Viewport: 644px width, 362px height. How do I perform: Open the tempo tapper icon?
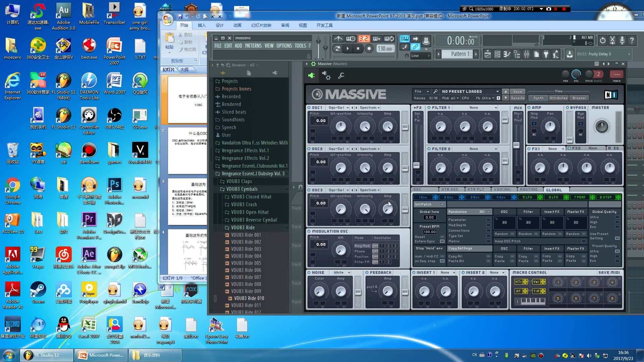point(556,54)
